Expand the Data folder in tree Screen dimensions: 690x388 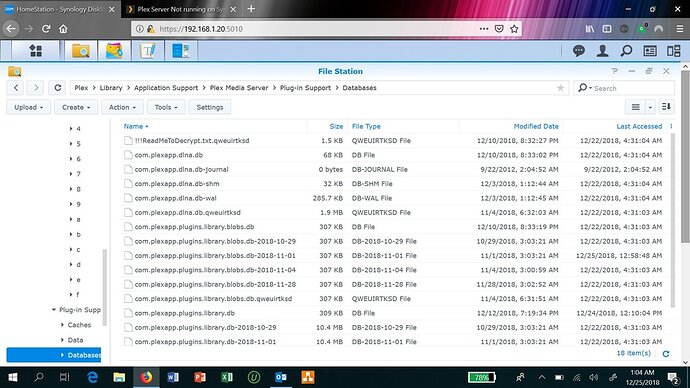tap(62, 340)
